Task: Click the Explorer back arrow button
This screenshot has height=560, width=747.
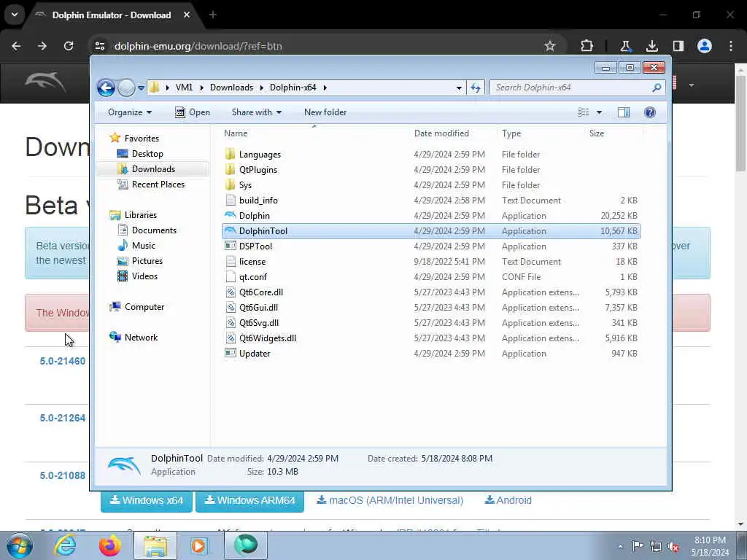Action: coord(106,87)
